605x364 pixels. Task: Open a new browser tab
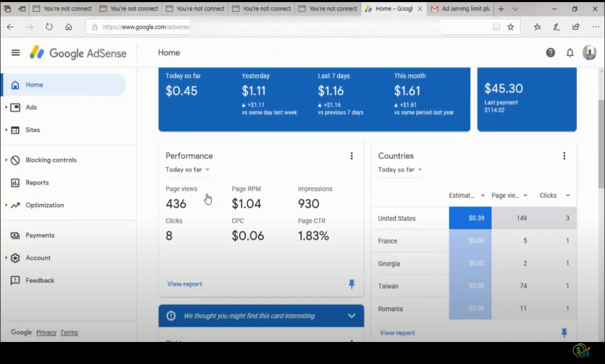(501, 9)
